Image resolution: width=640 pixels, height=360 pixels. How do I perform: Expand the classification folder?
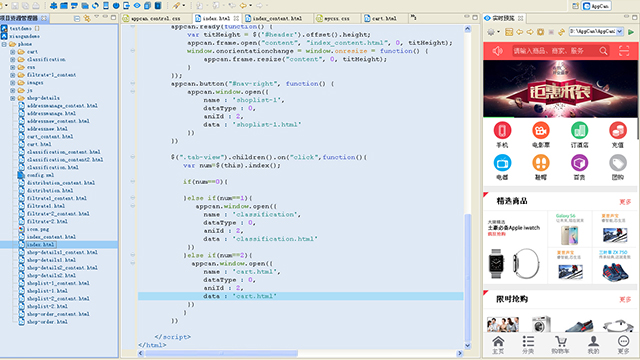[12, 60]
